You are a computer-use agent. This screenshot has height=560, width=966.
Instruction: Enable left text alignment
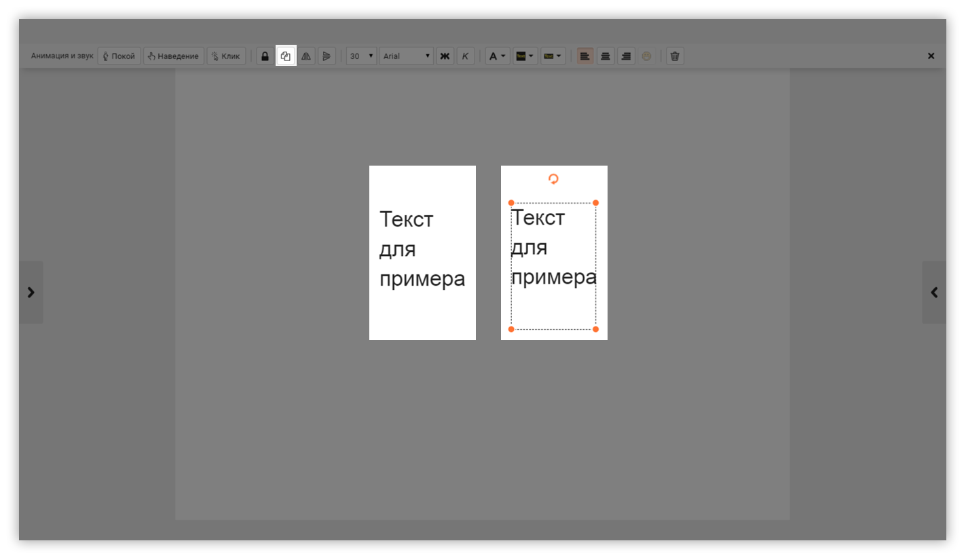click(x=585, y=56)
